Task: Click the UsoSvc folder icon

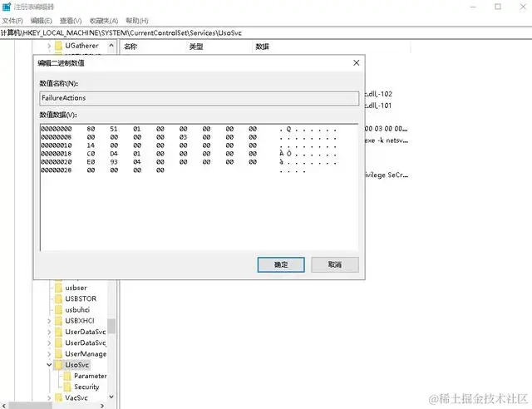Action: (59, 365)
